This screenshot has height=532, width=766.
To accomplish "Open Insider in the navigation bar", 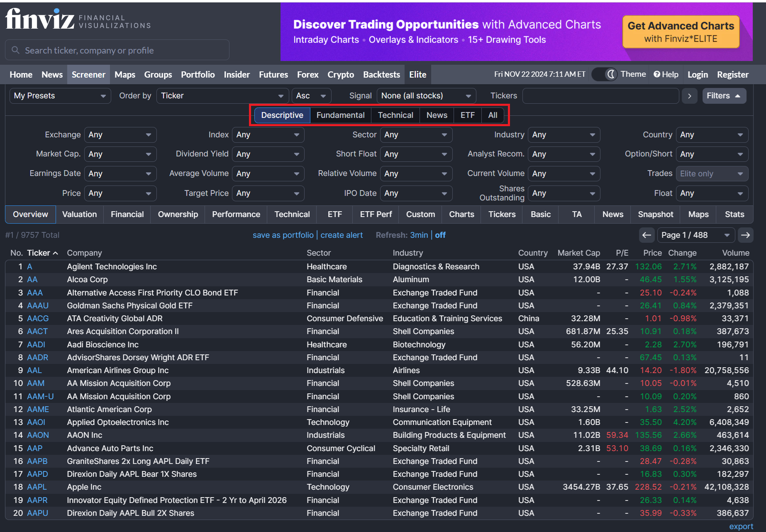I will (x=237, y=75).
